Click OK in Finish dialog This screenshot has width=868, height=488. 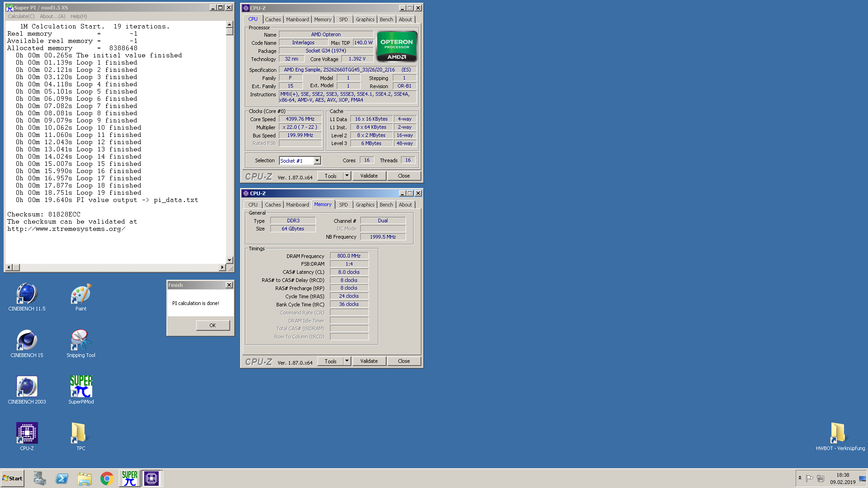click(x=213, y=325)
